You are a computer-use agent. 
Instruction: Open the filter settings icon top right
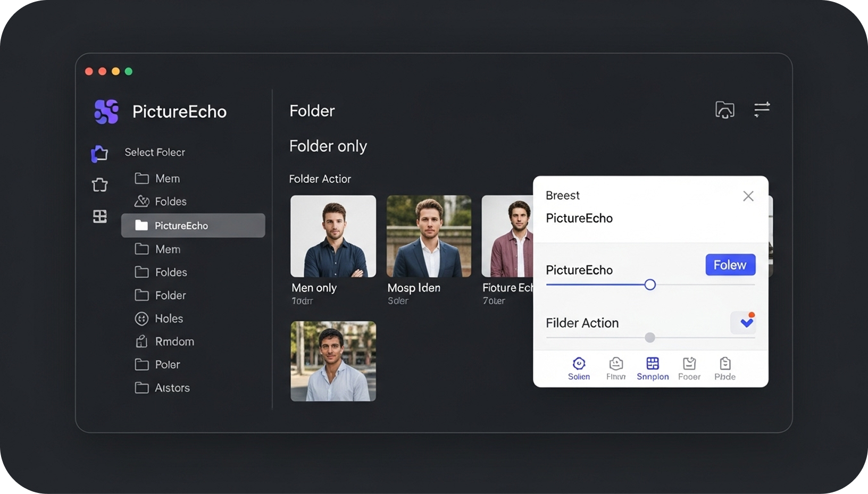coord(762,110)
